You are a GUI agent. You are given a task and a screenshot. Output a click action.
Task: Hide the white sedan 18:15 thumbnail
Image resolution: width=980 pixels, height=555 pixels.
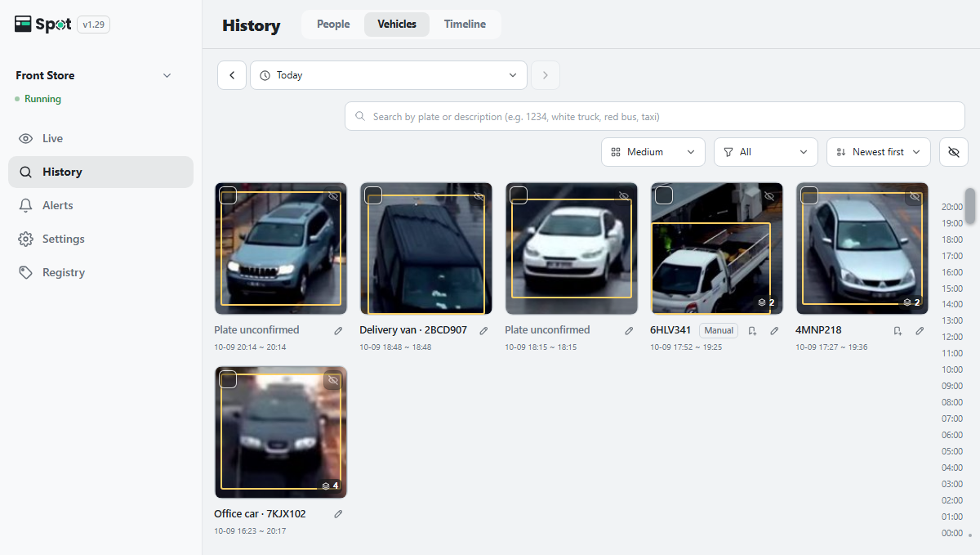point(623,196)
